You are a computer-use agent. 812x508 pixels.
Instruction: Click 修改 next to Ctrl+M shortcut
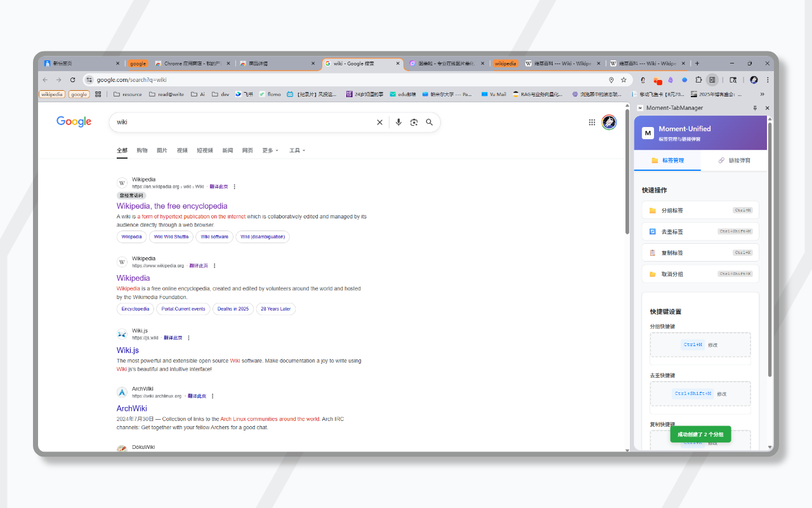click(x=713, y=345)
